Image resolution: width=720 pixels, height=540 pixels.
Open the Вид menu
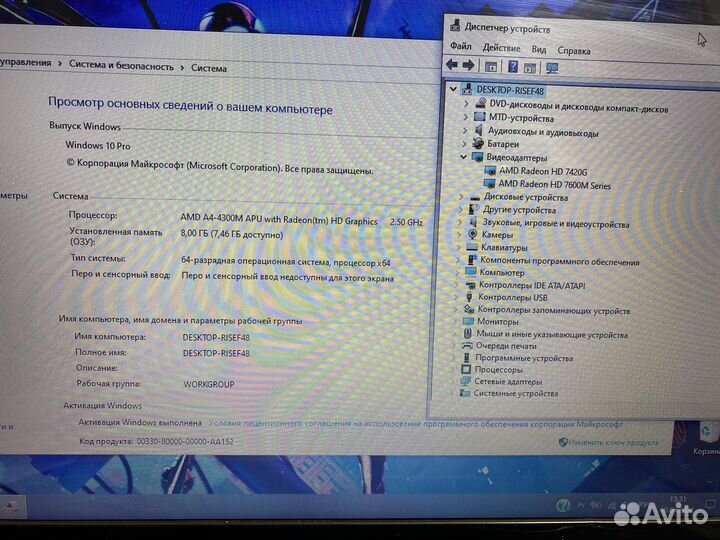coord(539,49)
